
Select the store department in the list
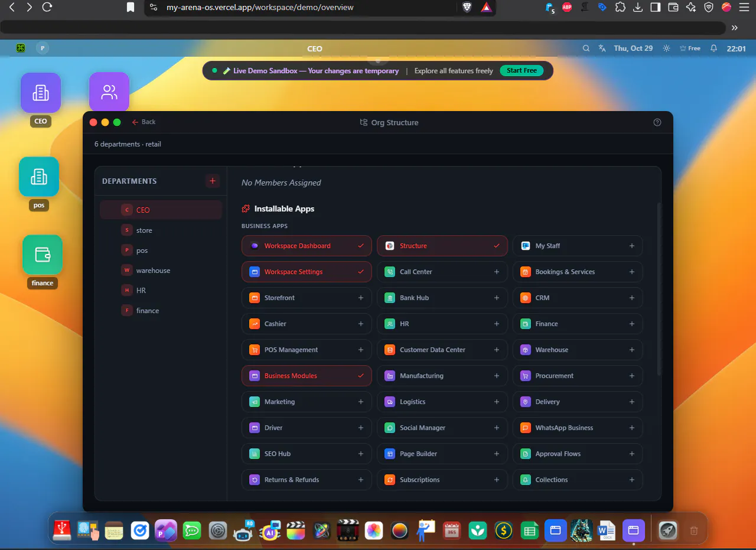click(161, 230)
